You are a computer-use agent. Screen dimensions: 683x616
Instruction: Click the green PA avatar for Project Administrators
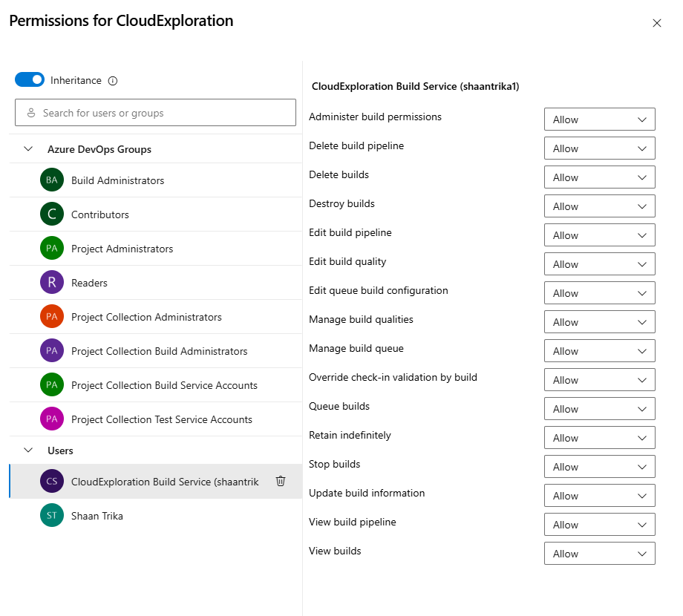click(x=52, y=248)
